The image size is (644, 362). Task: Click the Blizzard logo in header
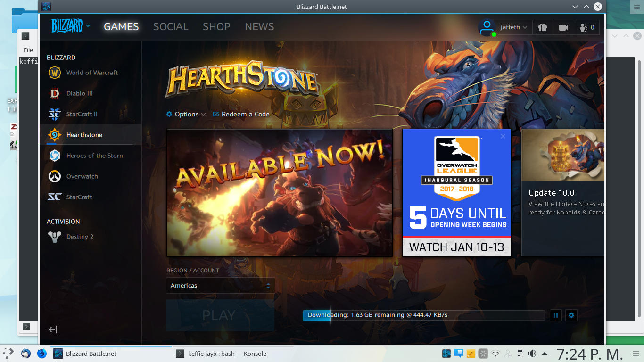(x=67, y=26)
